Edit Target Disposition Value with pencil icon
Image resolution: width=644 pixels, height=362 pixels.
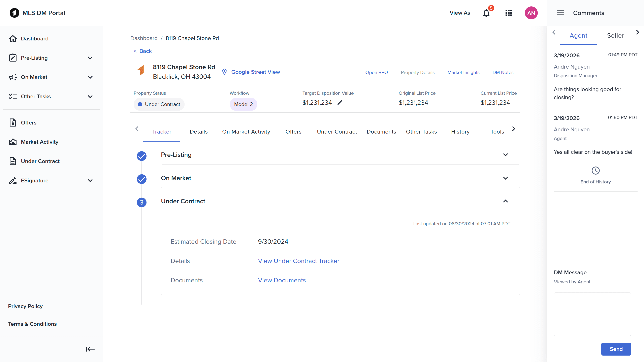coord(340,103)
